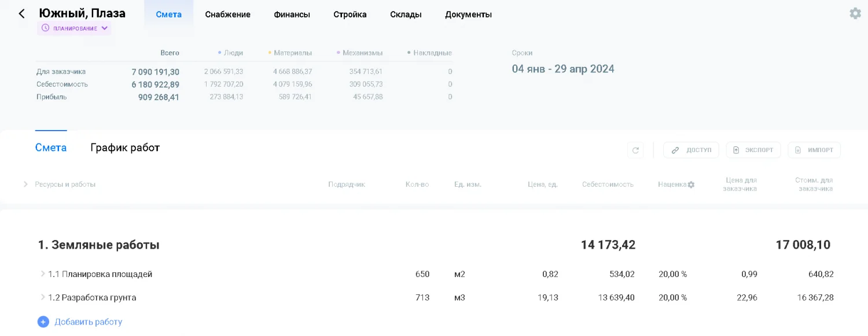868x336 pixels.
Task: Click the clock icon in Планирование badge
Action: pos(46,28)
